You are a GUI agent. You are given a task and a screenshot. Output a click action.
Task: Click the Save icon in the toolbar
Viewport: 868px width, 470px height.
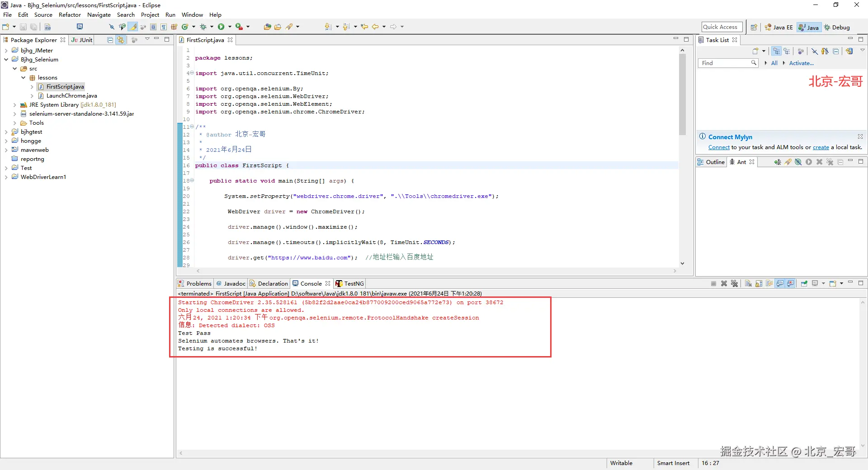click(x=23, y=27)
